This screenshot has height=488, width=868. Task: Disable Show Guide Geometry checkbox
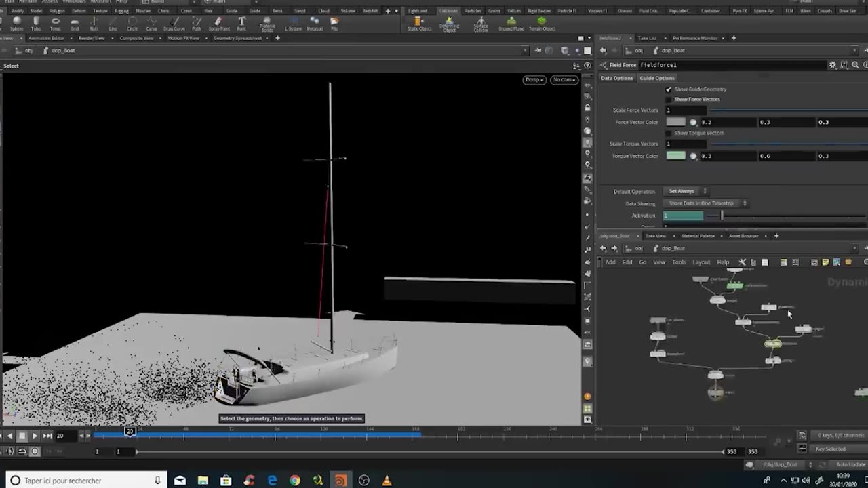669,89
